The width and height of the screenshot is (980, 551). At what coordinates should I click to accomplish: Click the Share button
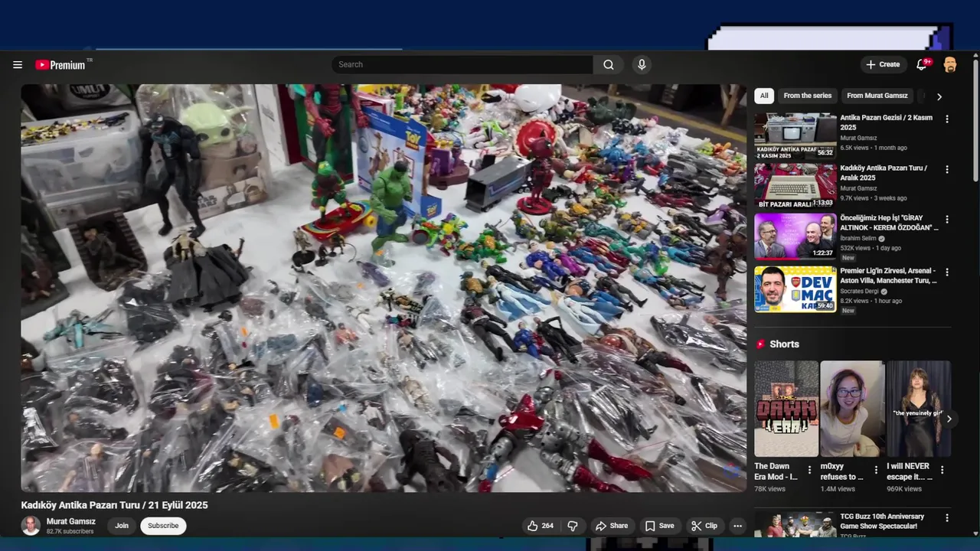612,526
